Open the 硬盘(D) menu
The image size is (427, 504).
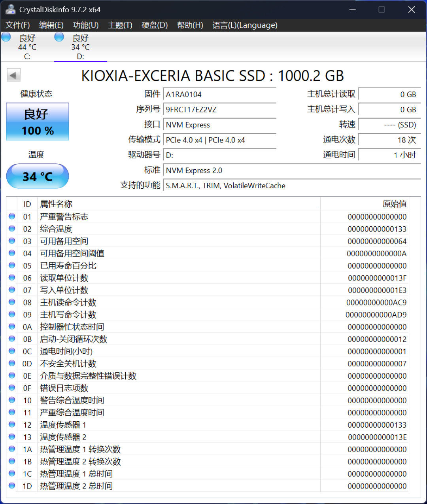pos(155,25)
